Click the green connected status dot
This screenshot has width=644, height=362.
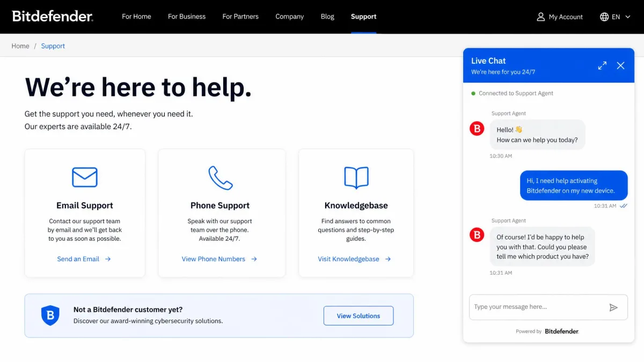(473, 93)
